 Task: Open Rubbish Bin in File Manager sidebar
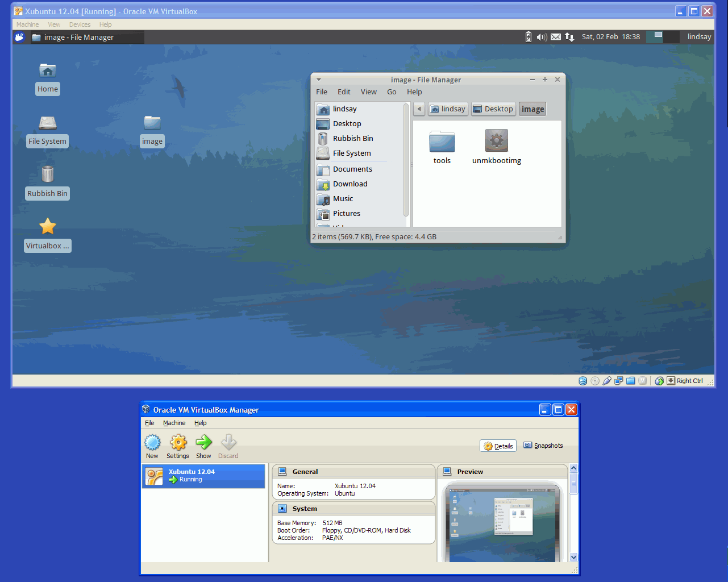(x=359, y=138)
